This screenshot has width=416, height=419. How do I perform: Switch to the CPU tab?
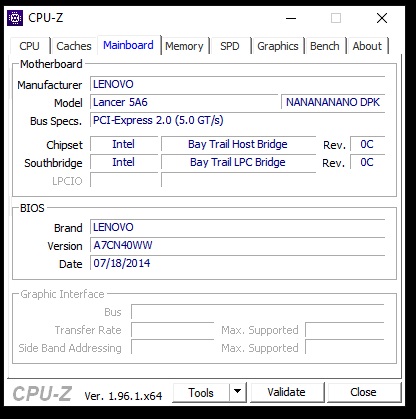pos(30,46)
